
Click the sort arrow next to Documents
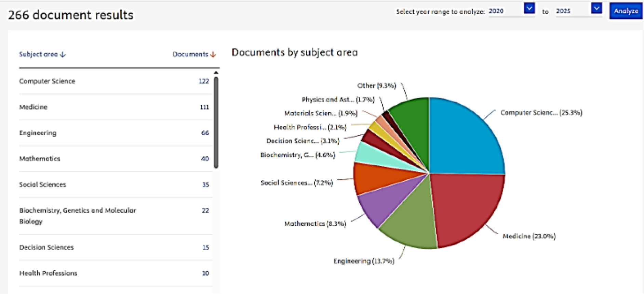[x=213, y=54]
